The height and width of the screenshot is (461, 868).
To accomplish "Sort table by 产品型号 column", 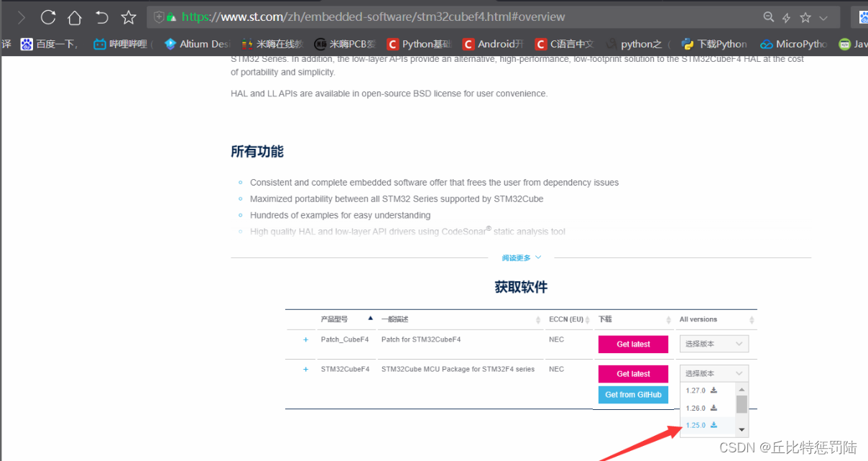I will [347, 319].
